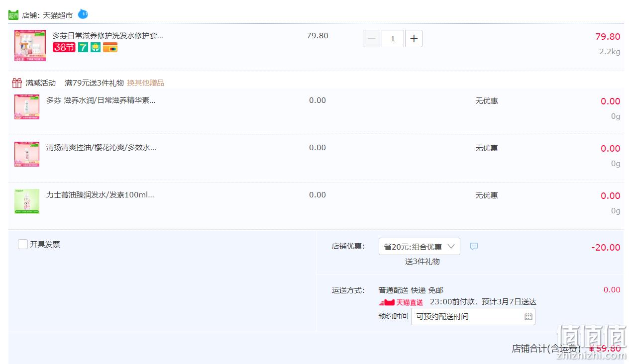Click the orange credit card badge
The image size is (631, 364).
pos(110,47)
